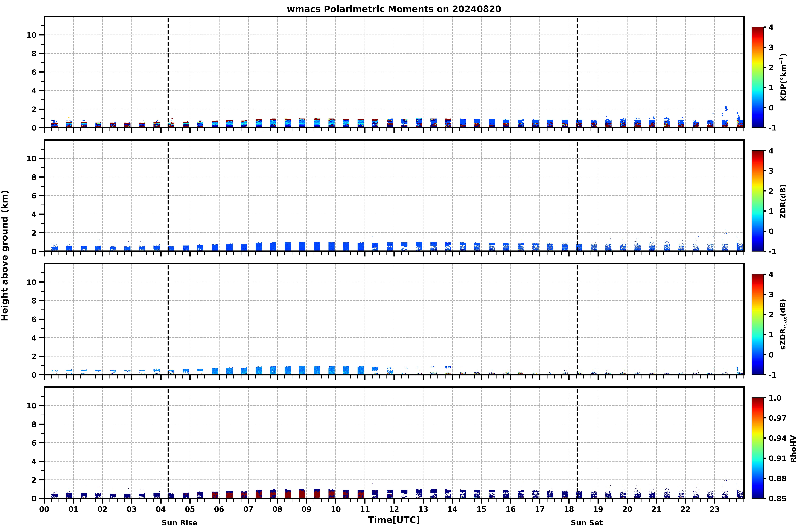Click the KDP(°km⁻¹) colorbar label
802x532 pixels.
coord(783,77)
